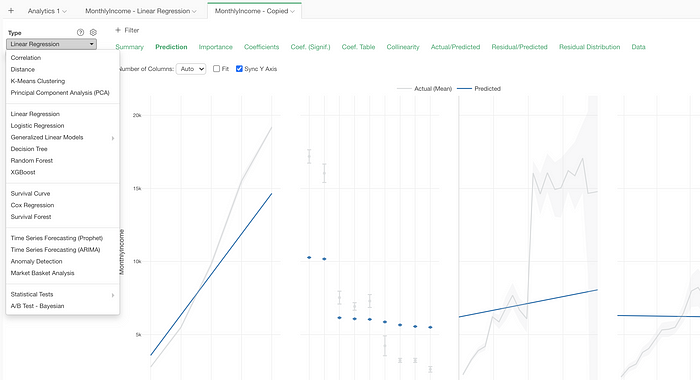This screenshot has height=380, width=700.
Task: Open the Importance view tab
Action: 216,47
